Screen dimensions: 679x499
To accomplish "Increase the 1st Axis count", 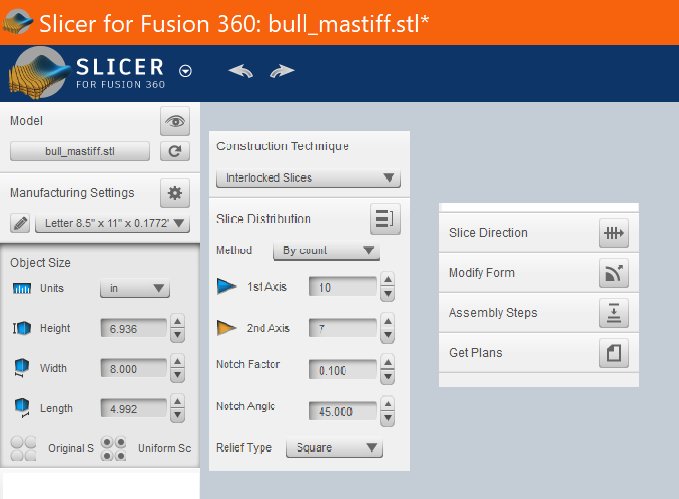I will [x=388, y=279].
